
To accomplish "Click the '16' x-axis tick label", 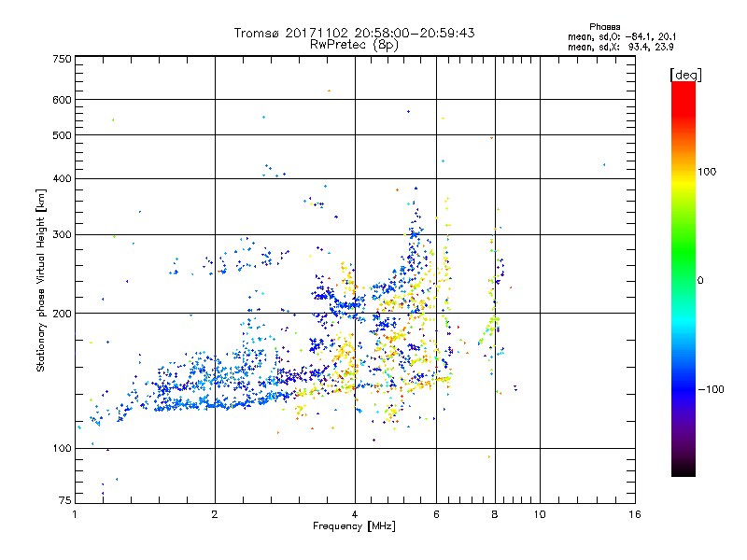I will tap(635, 514).
